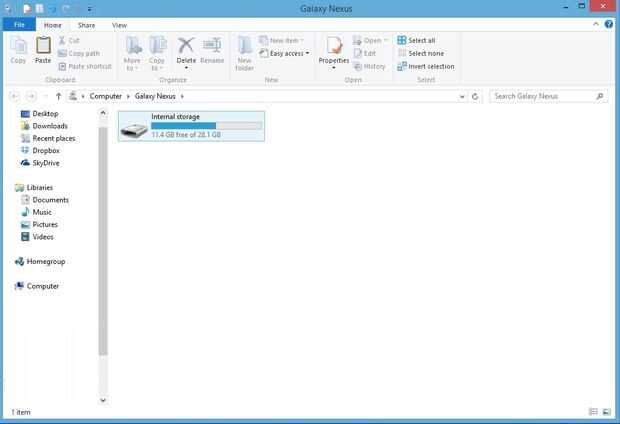
Task: Click the navigation pane scroll down arrow
Action: coord(103,400)
